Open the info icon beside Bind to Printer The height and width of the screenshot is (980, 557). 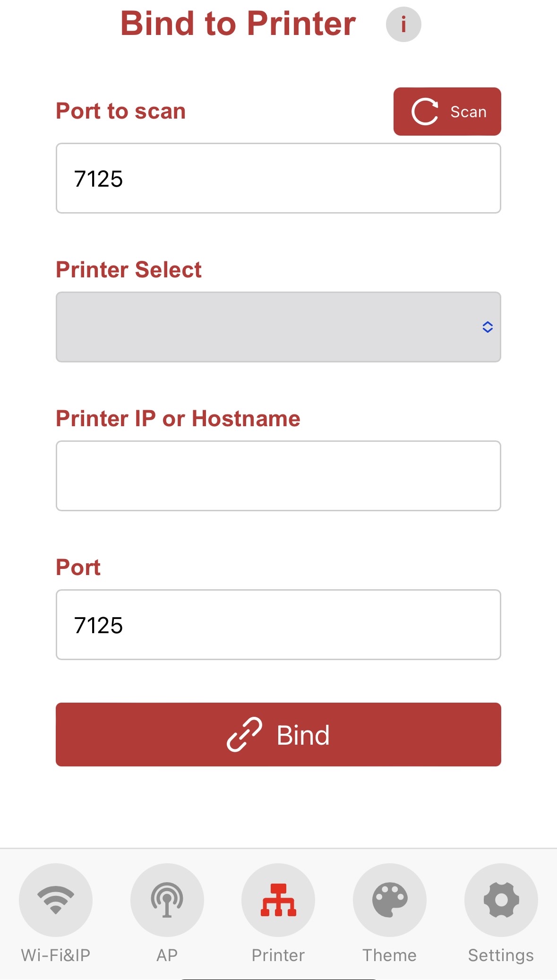pos(403,24)
